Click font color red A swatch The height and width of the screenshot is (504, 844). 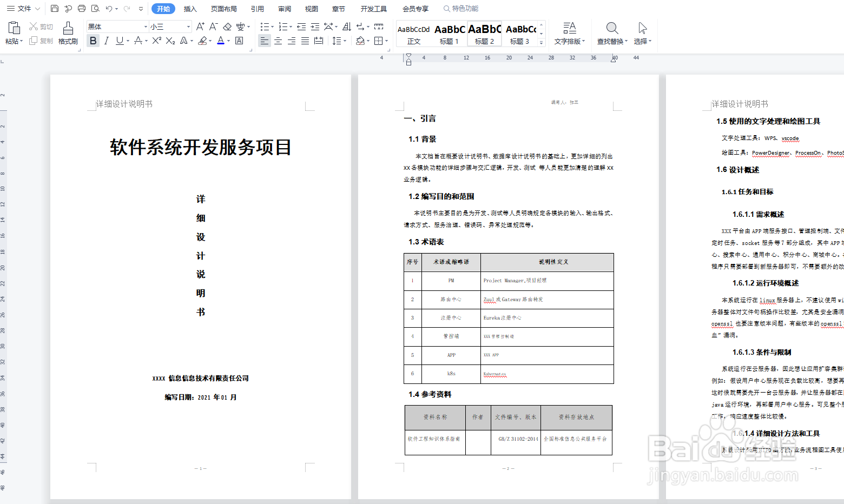(220, 41)
